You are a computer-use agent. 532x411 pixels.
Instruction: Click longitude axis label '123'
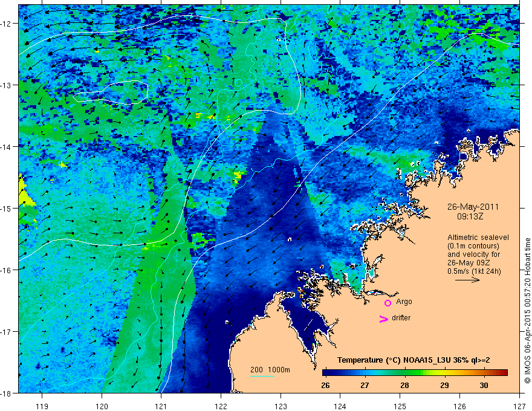281,406
